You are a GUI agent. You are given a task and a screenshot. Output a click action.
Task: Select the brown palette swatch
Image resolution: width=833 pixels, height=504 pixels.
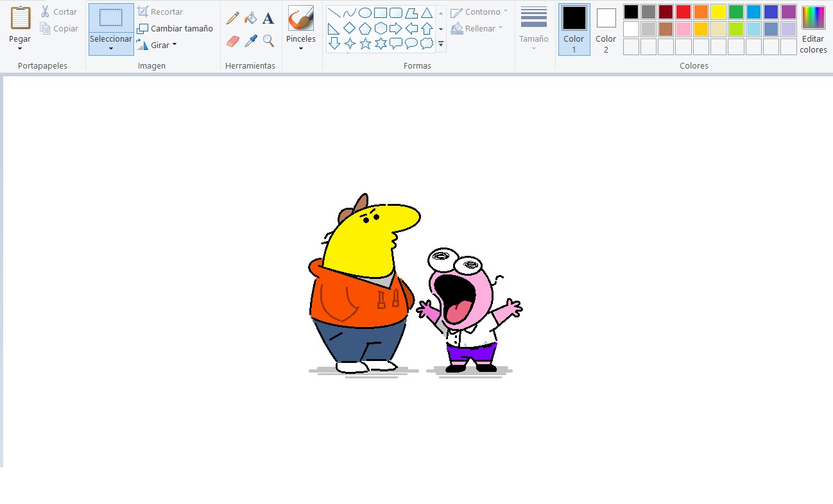click(666, 29)
